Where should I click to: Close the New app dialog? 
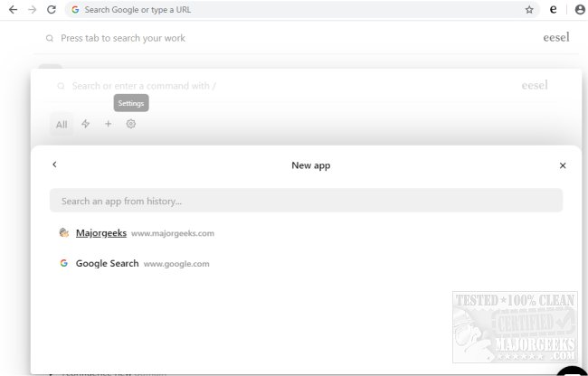tap(563, 165)
